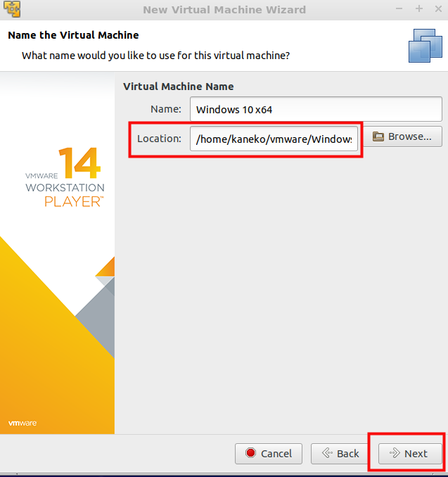Click into the Location path field
This screenshot has width=448, height=477.
pos(274,139)
